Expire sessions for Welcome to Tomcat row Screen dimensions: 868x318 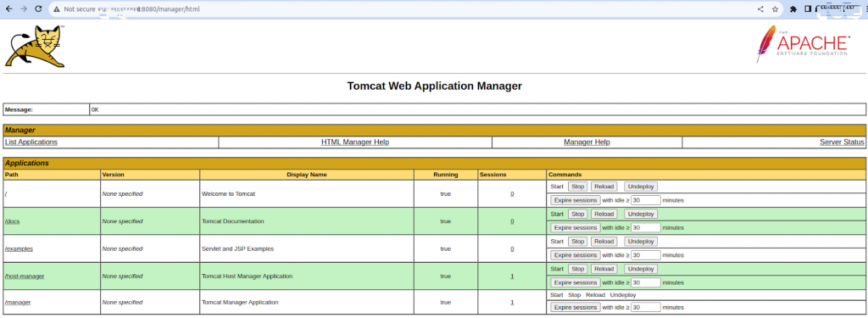pyautogui.click(x=576, y=200)
